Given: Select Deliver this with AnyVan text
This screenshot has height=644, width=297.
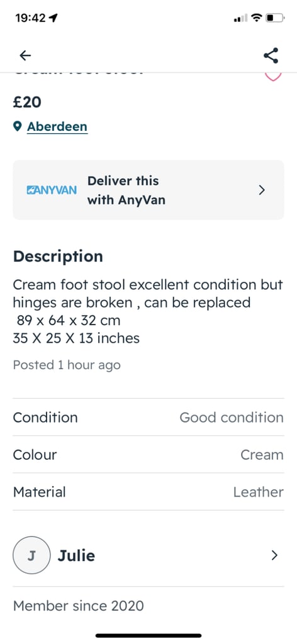Looking at the screenshot, I should click(x=126, y=190).
